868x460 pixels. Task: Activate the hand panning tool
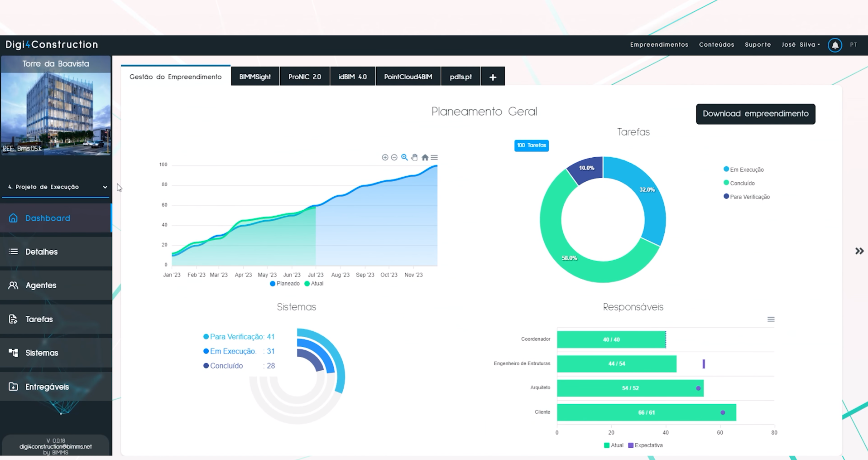pyautogui.click(x=414, y=157)
